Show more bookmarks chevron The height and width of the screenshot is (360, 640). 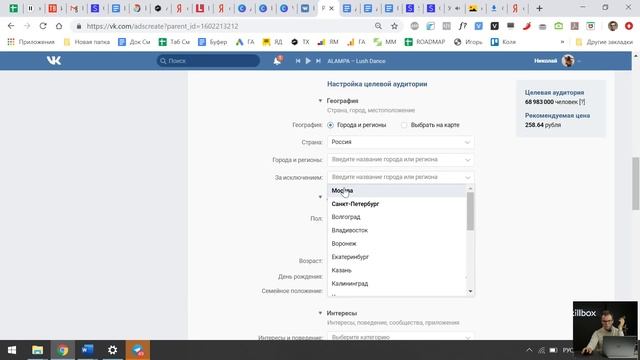pos(562,42)
